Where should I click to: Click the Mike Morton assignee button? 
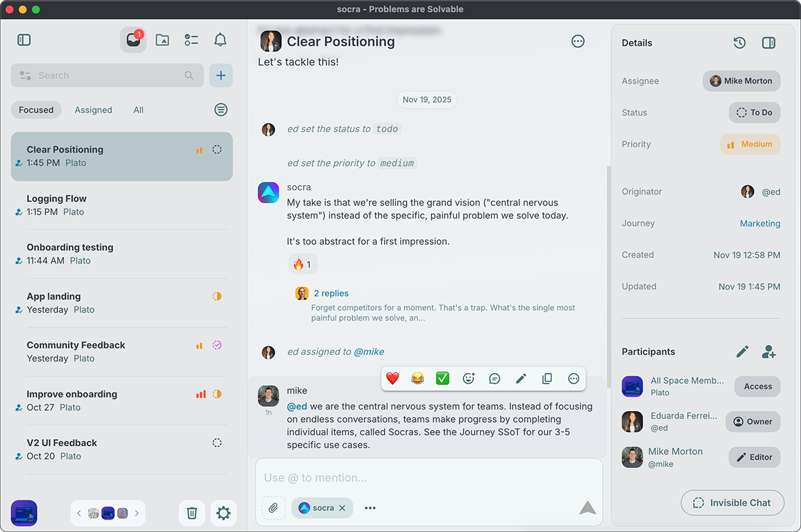click(741, 81)
